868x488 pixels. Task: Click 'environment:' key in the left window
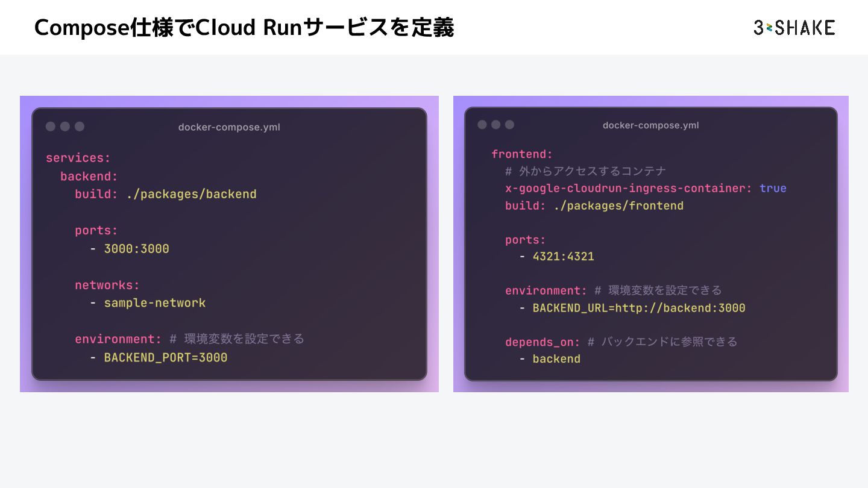click(x=118, y=339)
